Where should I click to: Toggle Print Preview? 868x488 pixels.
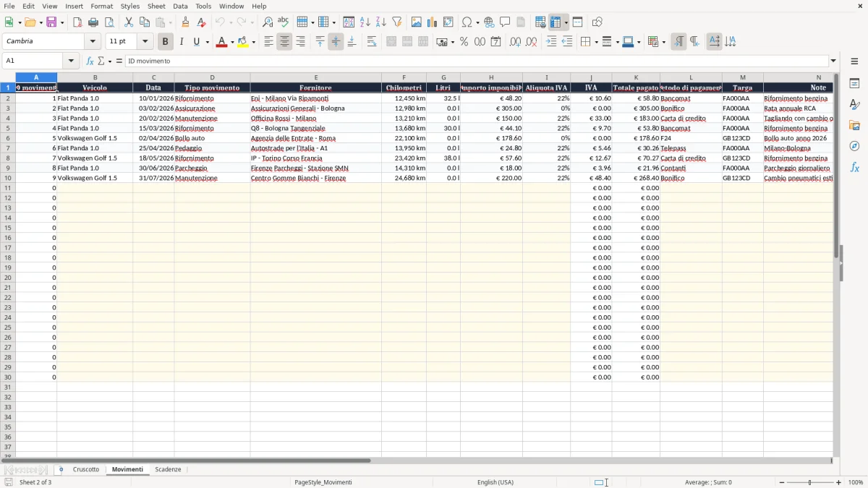pos(109,22)
